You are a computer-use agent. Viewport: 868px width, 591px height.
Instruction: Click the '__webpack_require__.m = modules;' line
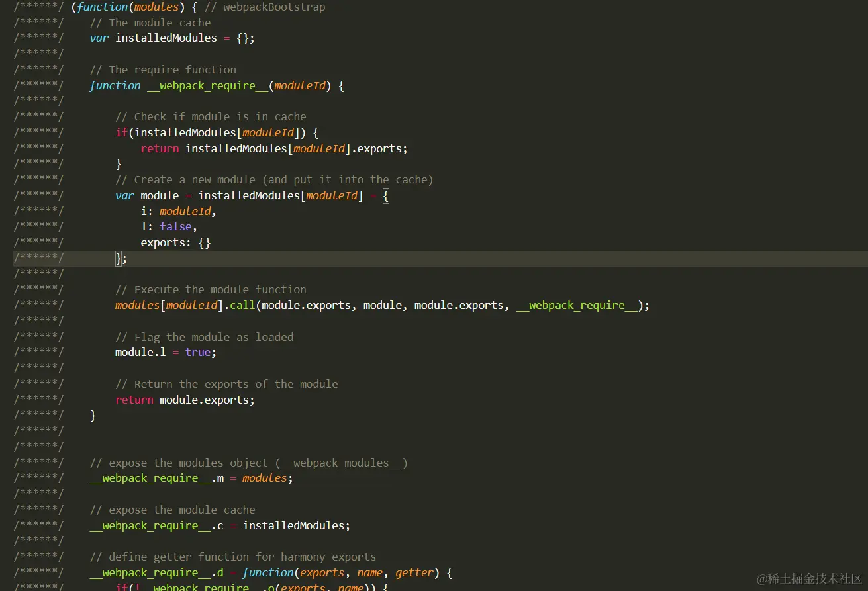click(191, 478)
